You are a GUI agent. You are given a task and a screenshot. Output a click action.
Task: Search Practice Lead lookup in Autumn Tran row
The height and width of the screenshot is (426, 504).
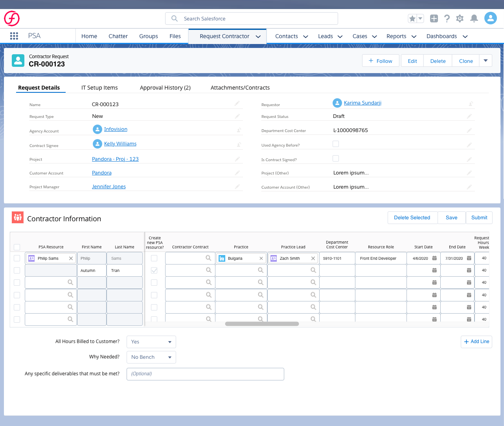click(313, 270)
